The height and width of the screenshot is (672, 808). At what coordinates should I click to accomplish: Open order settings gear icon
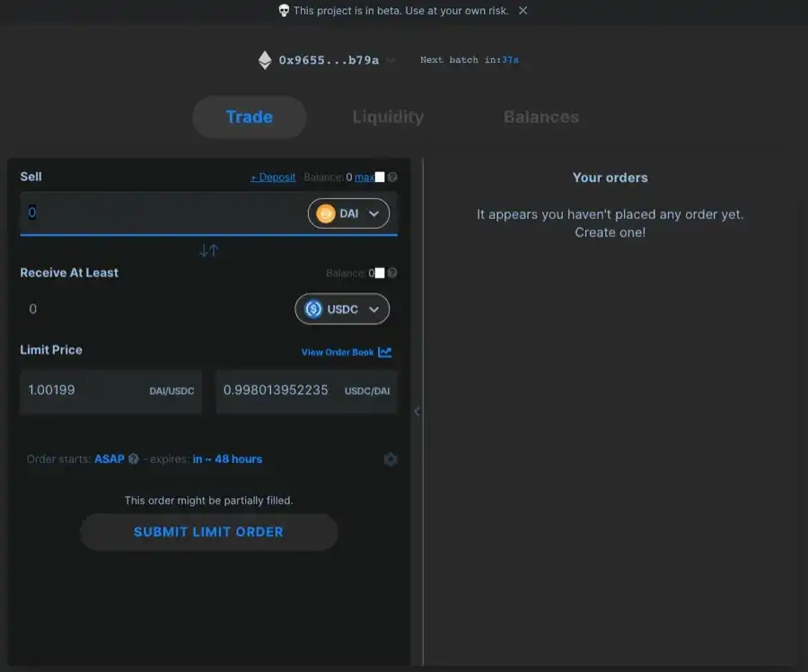(x=391, y=459)
